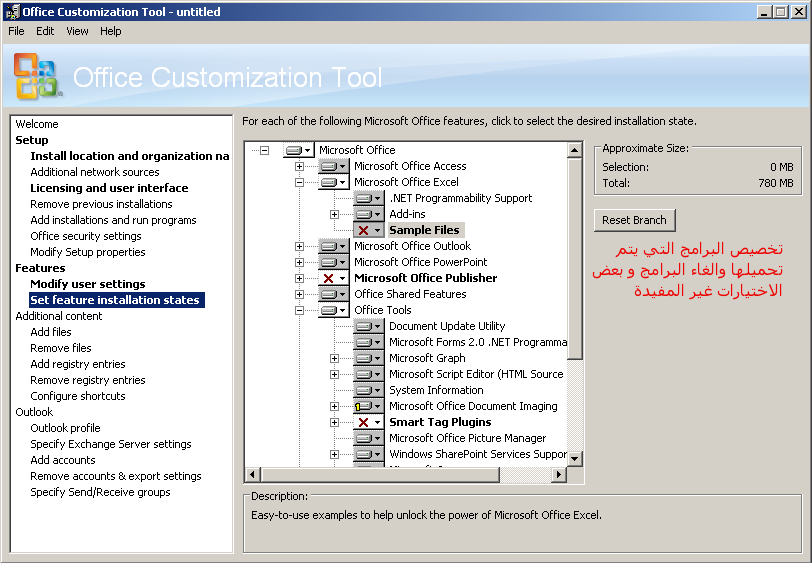Open Modify user settings

88,284
